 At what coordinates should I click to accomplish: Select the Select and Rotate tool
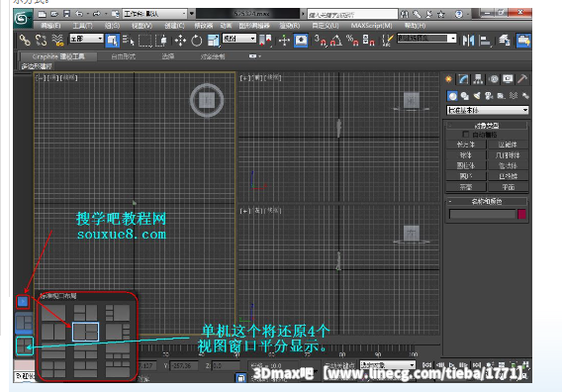point(197,41)
